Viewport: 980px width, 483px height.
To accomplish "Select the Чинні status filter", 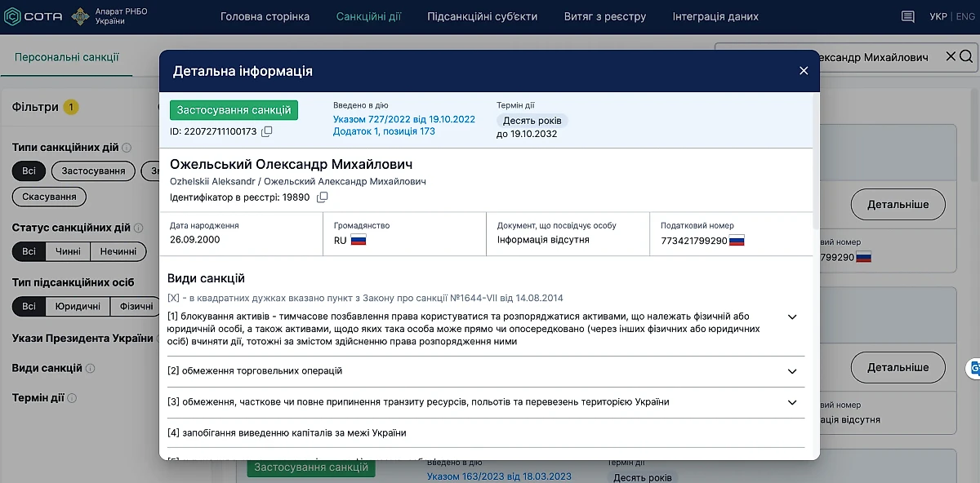I will click(x=67, y=251).
